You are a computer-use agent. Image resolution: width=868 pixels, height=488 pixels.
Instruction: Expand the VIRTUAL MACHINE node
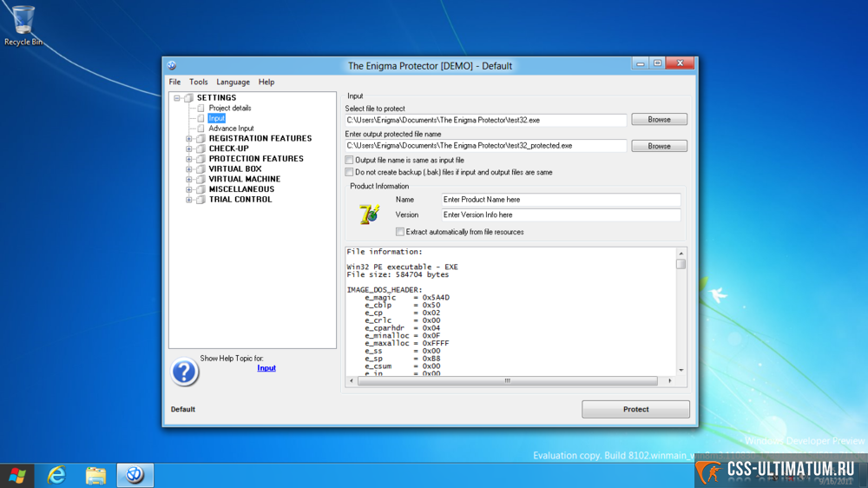click(x=189, y=179)
